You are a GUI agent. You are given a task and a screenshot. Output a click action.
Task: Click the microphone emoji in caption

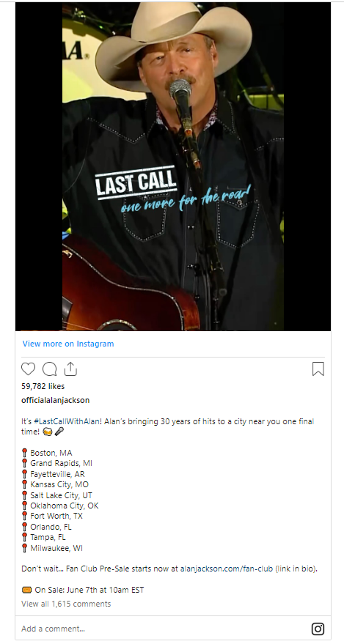[59, 432]
